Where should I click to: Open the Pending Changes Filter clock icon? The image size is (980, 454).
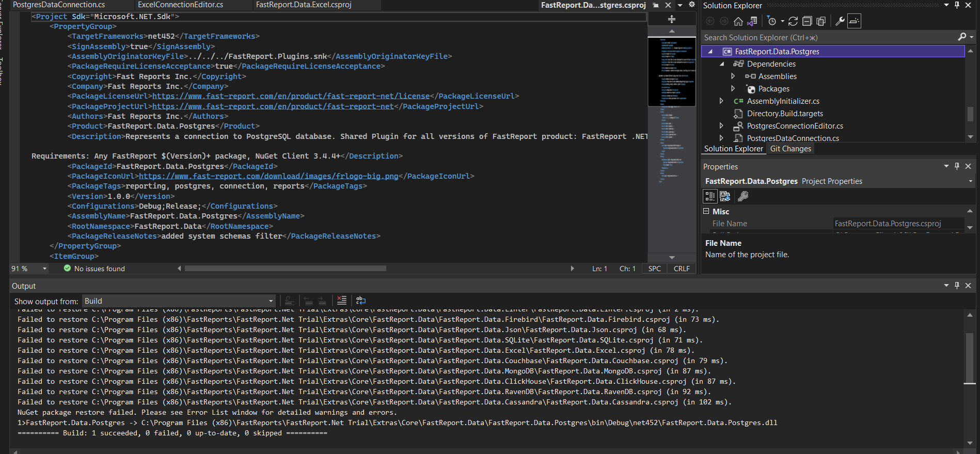click(x=771, y=21)
